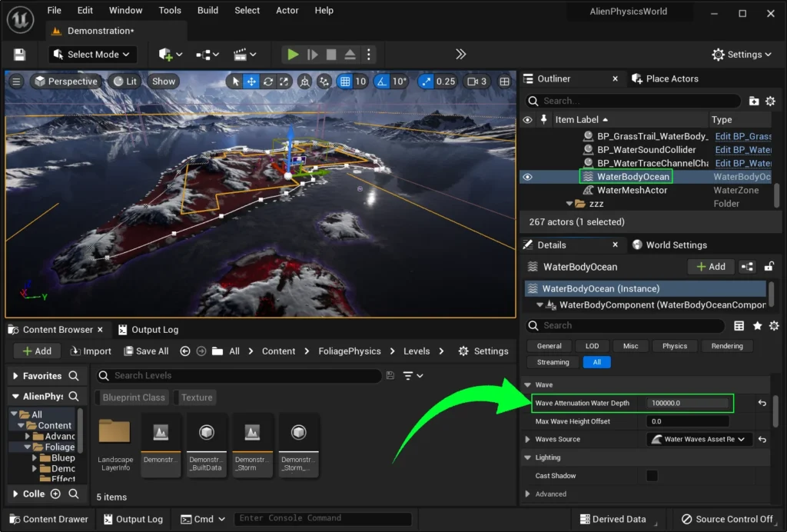787x532 pixels.
Task: Toggle grid snapping in the viewport toolbar
Action: [x=345, y=81]
